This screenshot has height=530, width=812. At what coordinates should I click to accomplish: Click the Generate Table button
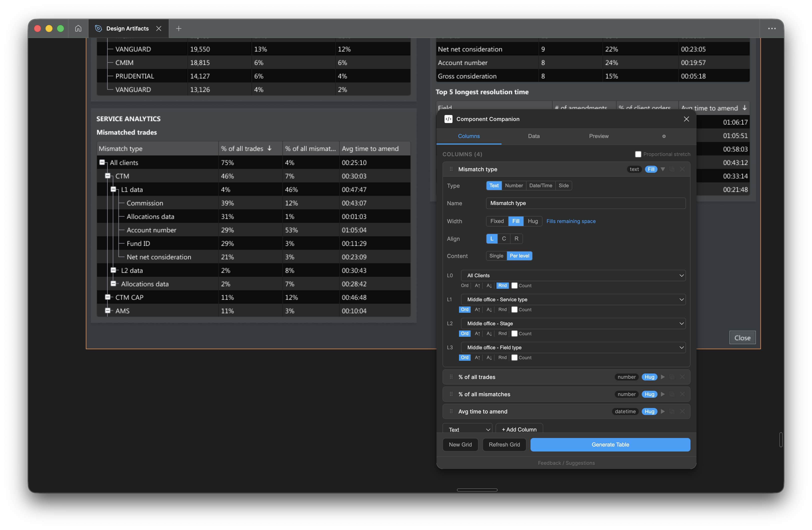[x=610, y=445]
